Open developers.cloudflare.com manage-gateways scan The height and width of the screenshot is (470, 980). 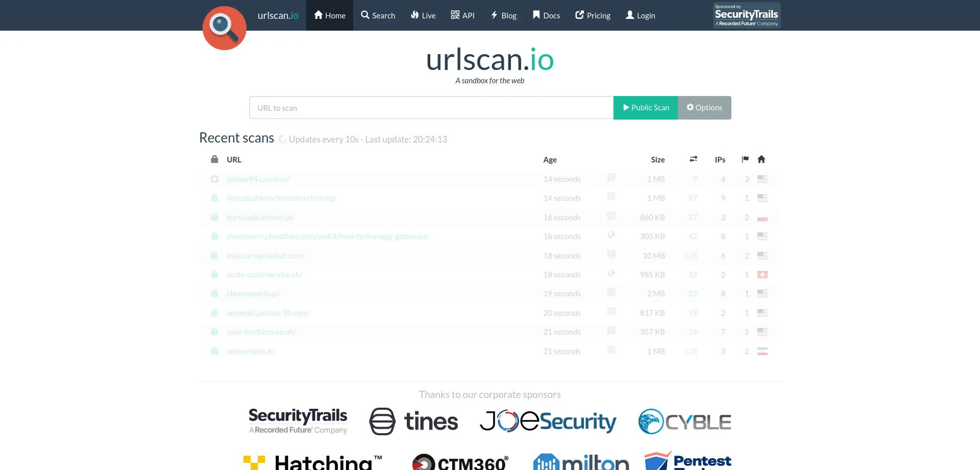tap(328, 237)
